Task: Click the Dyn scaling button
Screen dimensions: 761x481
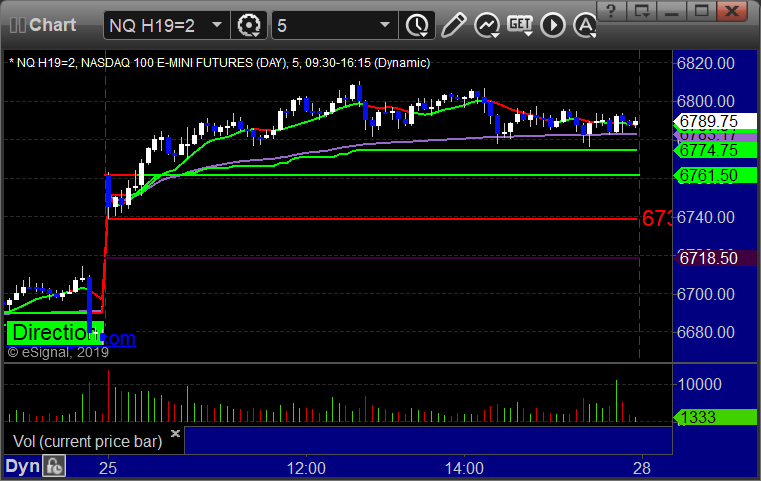Action: point(22,466)
